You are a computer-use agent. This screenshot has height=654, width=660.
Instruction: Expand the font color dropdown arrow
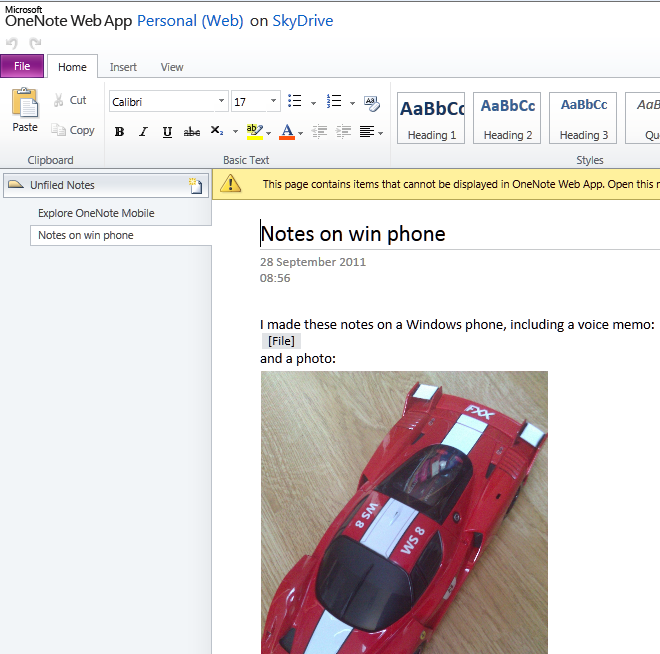click(300, 133)
